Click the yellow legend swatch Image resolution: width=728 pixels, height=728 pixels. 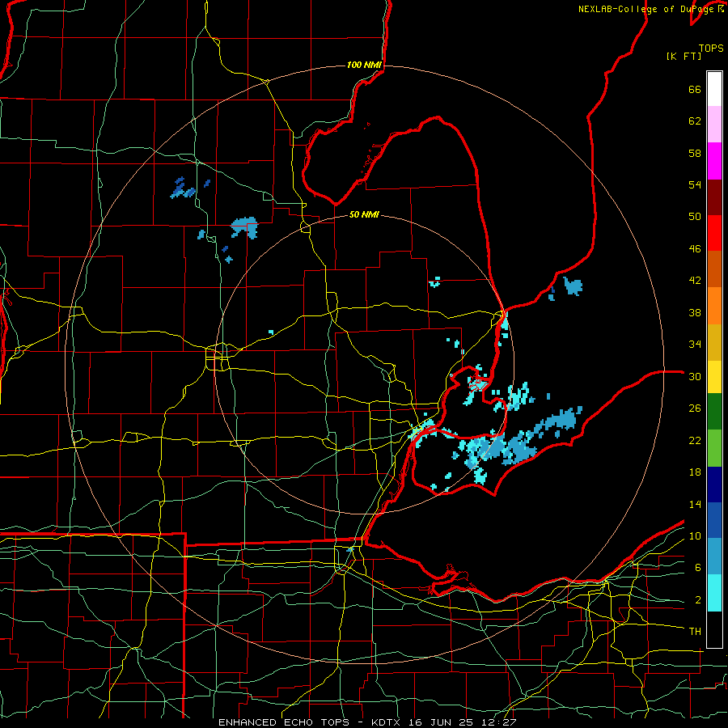pyautogui.click(x=714, y=377)
